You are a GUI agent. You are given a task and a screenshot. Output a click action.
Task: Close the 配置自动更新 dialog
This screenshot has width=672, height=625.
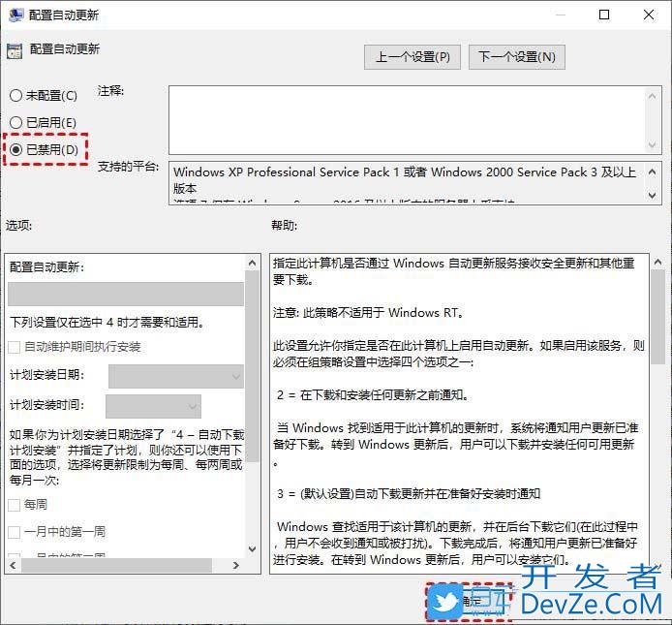pos(649,15)
